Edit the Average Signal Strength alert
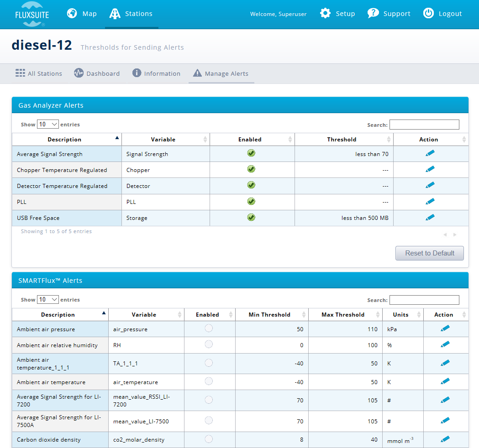This screenshot has width=479, height=448. click(x=430, y=153)
